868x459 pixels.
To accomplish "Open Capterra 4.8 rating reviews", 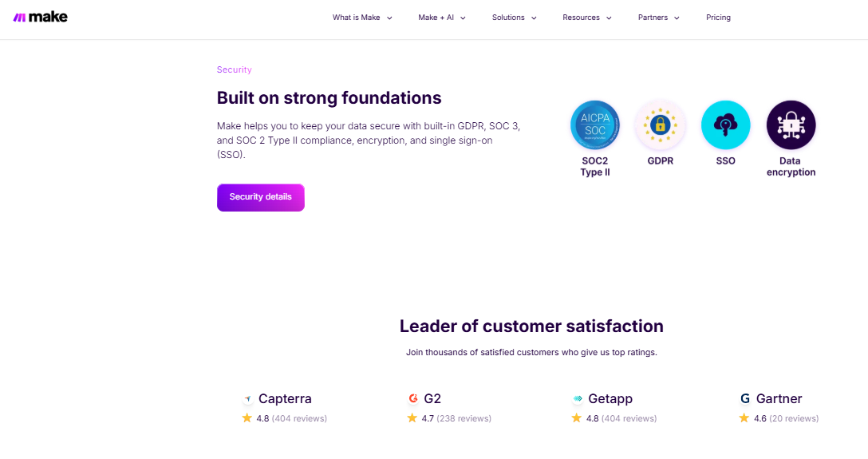I will click(x=285, y=418).
